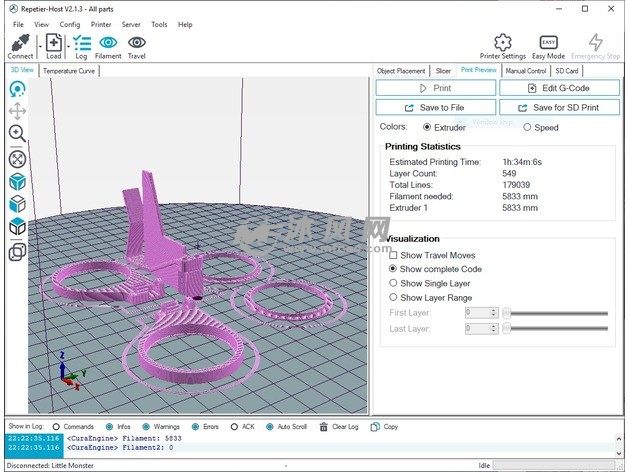Toggle Travel visibility eye icon
The image size is (628, 472).
point(136,43)
